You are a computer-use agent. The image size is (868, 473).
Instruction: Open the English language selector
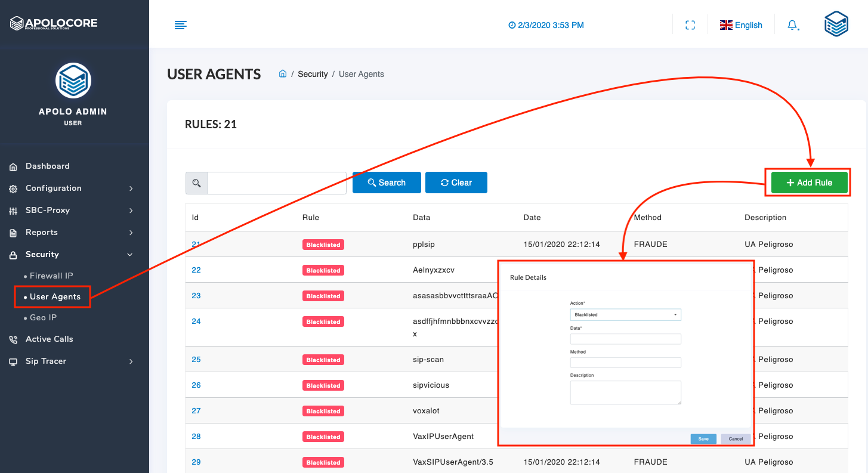click(x=741, y=25)
